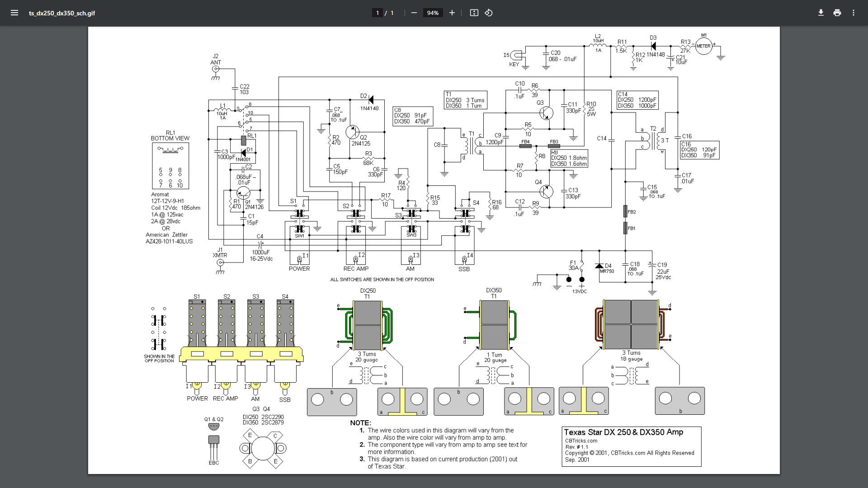Click the 94% zoom level field

433,13
